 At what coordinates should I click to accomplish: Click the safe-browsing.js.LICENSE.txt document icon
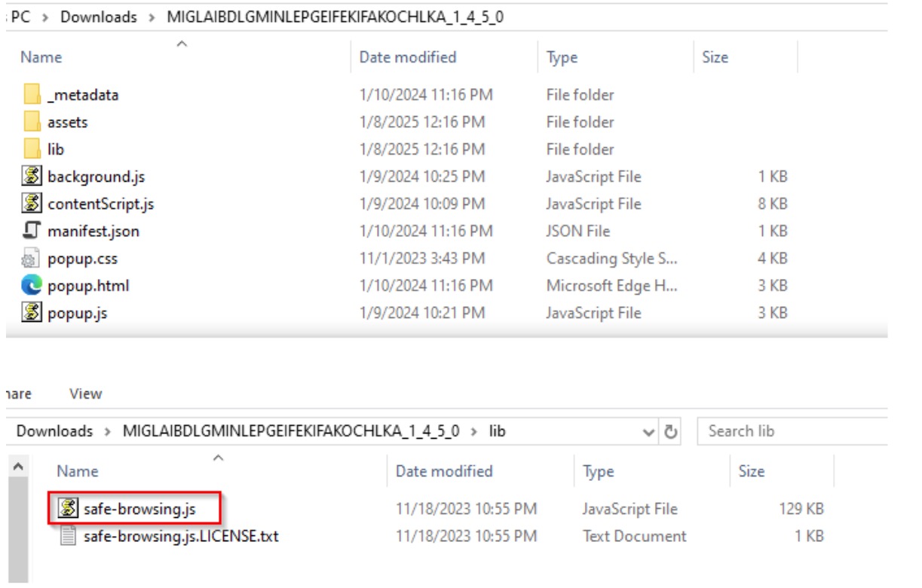tap(69, 537)
